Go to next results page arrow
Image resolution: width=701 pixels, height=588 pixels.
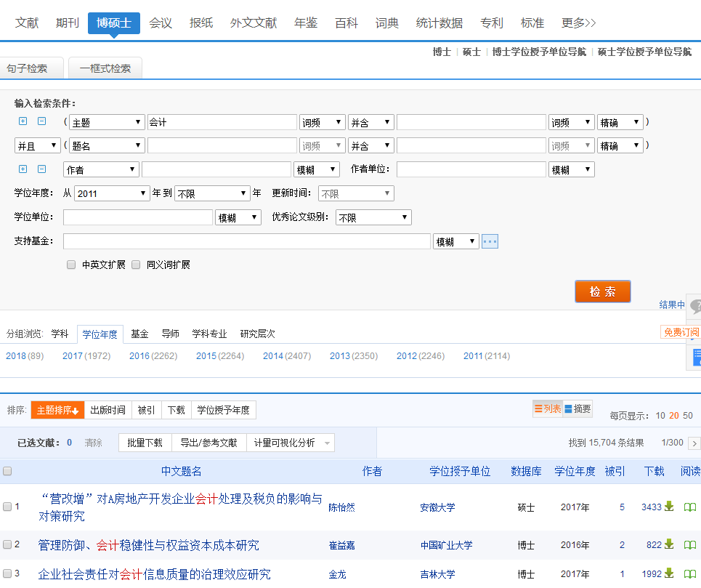tap(694, 443)
